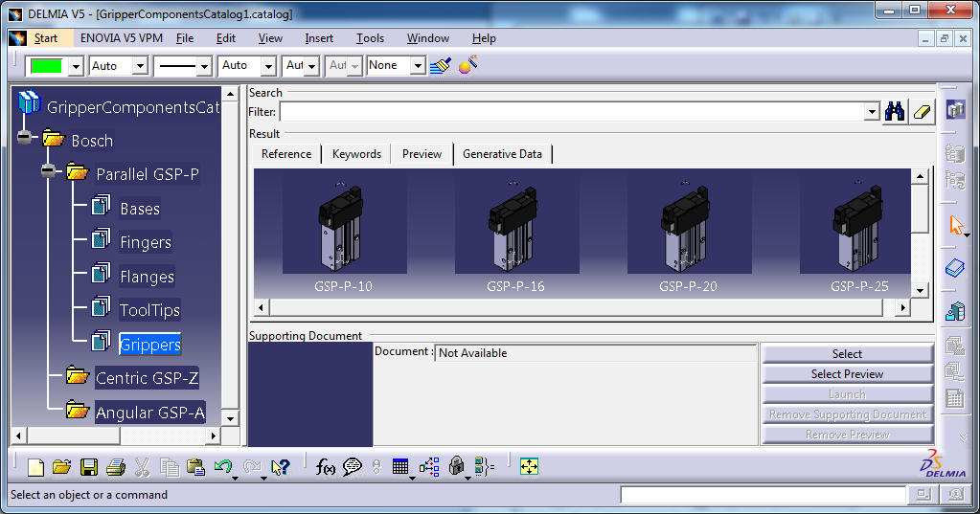The width and height of the screenshot is (980, 514).
Task: Click the Select Preview button
Action: [847, 374]
